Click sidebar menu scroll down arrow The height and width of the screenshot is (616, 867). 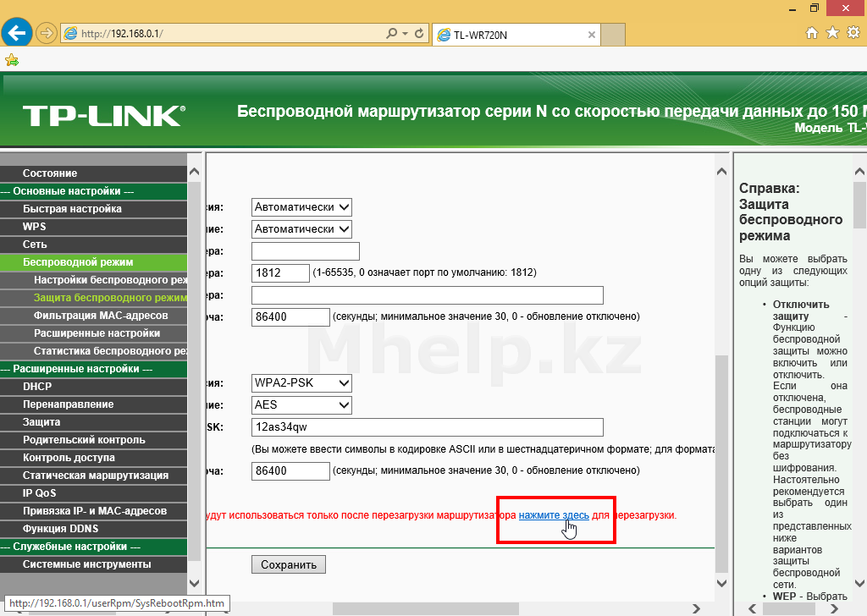[x=194, y=583]
